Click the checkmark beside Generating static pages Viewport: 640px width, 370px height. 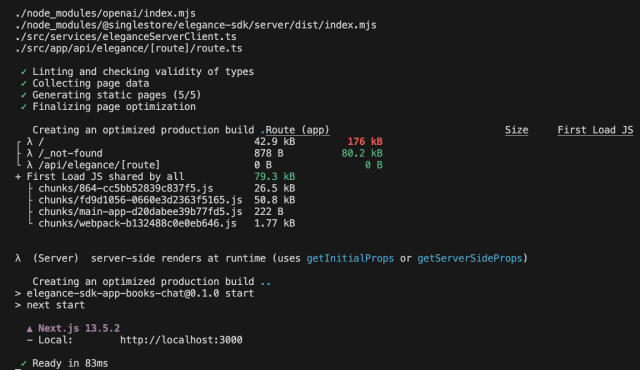coord(24,95)
